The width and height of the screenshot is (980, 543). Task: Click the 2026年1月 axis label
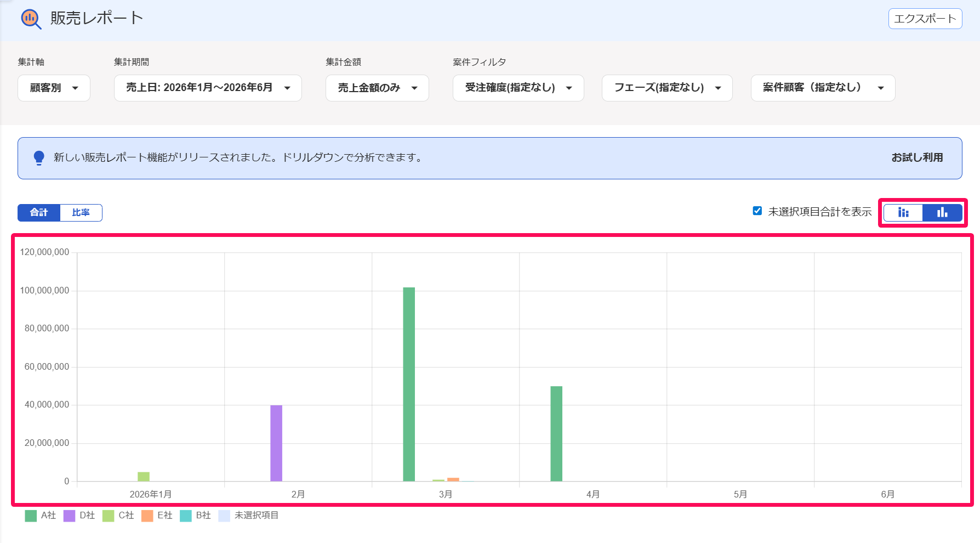click(151, 494)
